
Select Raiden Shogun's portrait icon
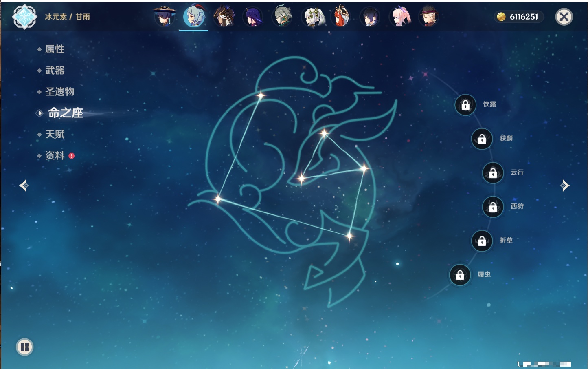coord(253,17)
